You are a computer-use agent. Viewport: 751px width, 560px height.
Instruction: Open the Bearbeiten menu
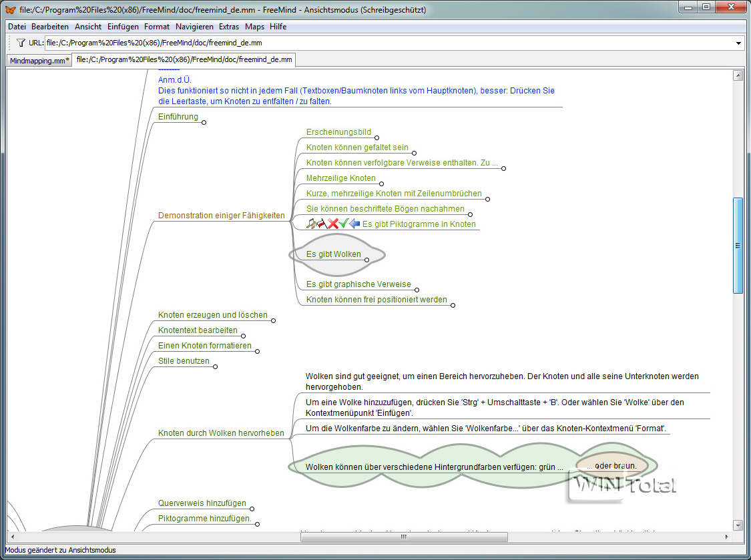tap(50, 27)
